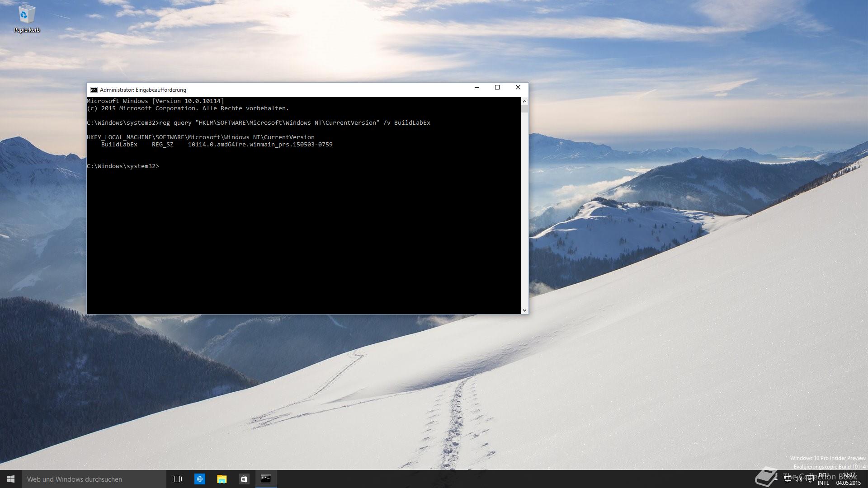This screenshot has width=868, height=488.
Task: Open the Action Center notifications icon
Action: tap(810, 479)
